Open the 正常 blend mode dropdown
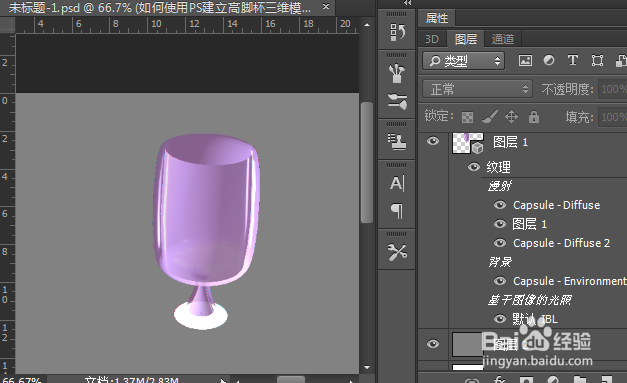Image resolution: width=627 pixels, height=383 pixels. click(x=477, y=89)
